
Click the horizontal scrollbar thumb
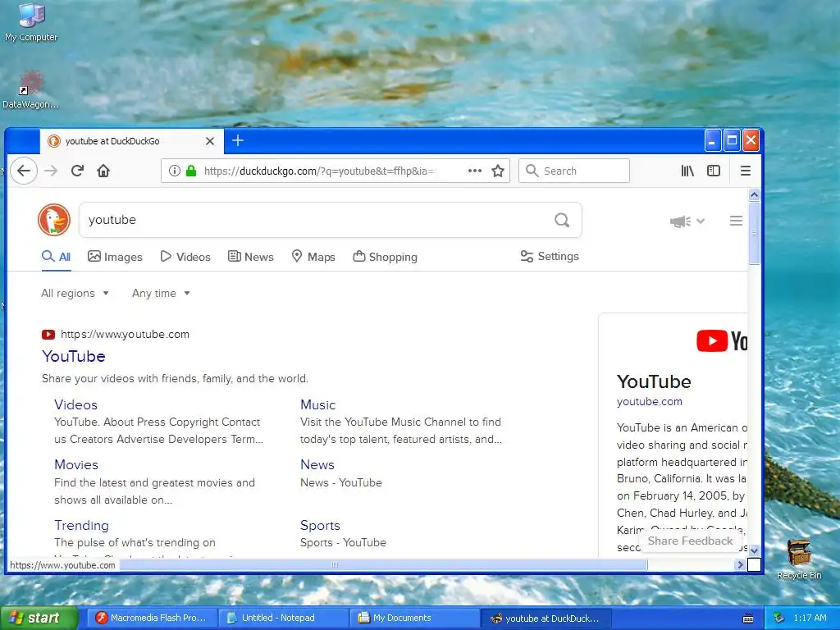coord(383,564)
